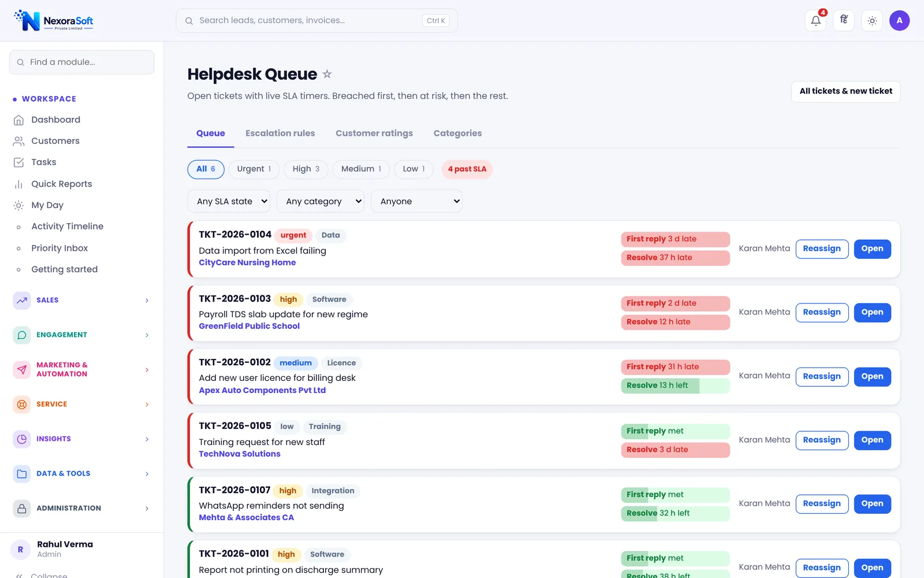Click the Service lifebuoy icon
This screenshot has height=578, width=924.
point(22,405)
